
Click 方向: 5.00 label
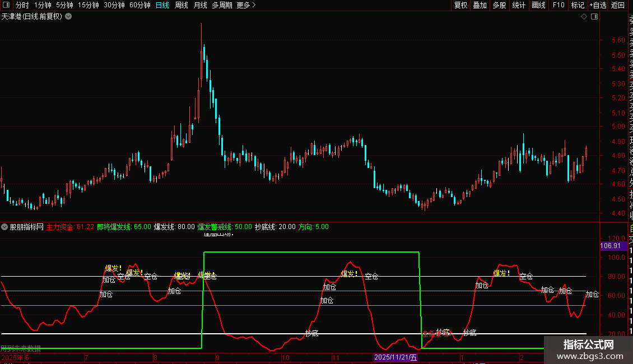[314, 227]
